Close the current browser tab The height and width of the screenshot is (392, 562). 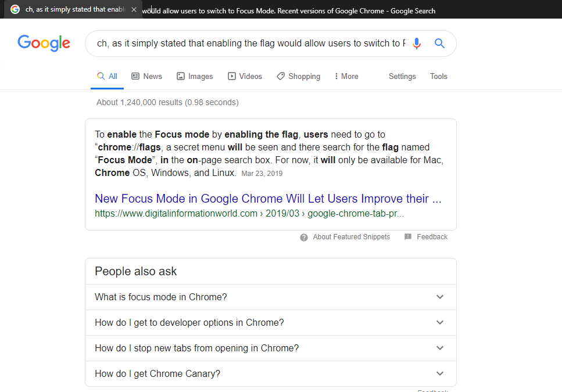point(134,9)
